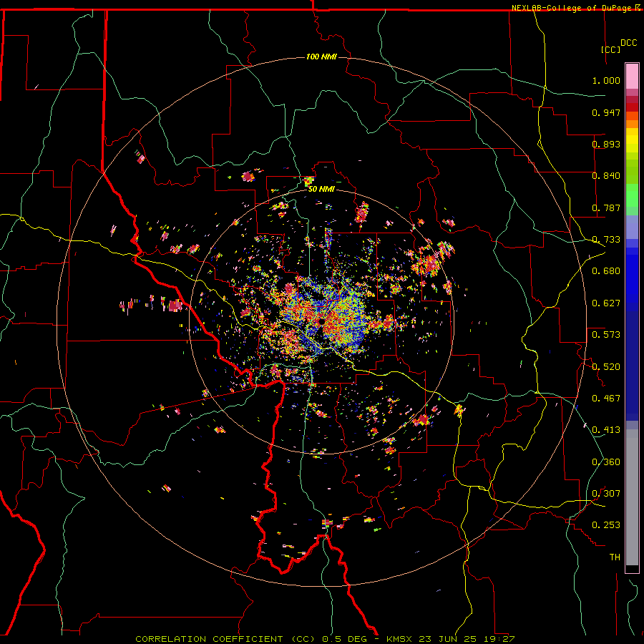
Task: Click the CORRELATION COEFFICIENT title text
Action: [209, 639]
